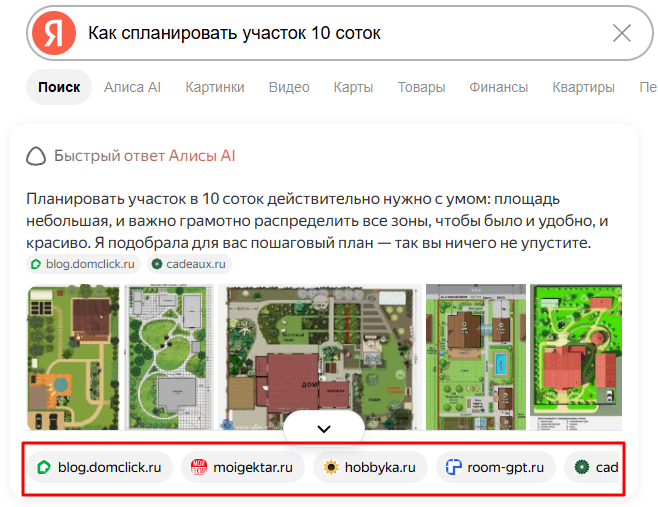Image resolution: width=658 pixels, height=507 pixels.
Task: Open blog.domclick.ru chip in bottom row
Action: tap(100, 467)
